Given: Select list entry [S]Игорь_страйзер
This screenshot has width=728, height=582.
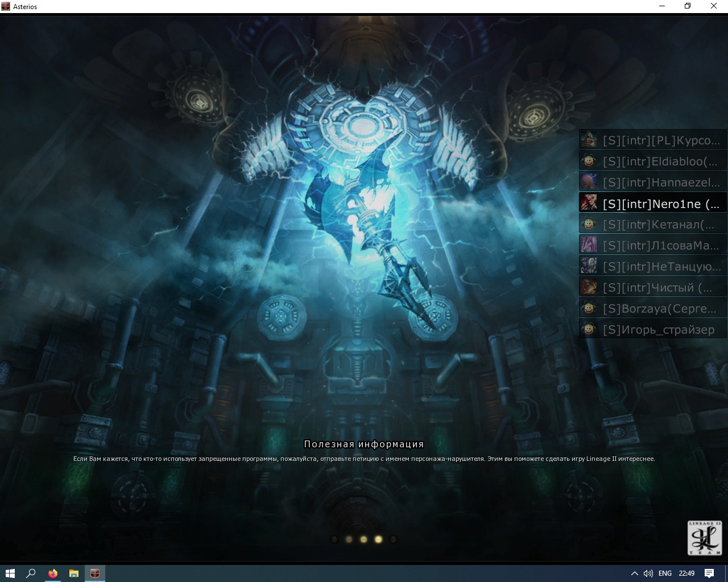Looking at the screenshot, I should (653, 329).
